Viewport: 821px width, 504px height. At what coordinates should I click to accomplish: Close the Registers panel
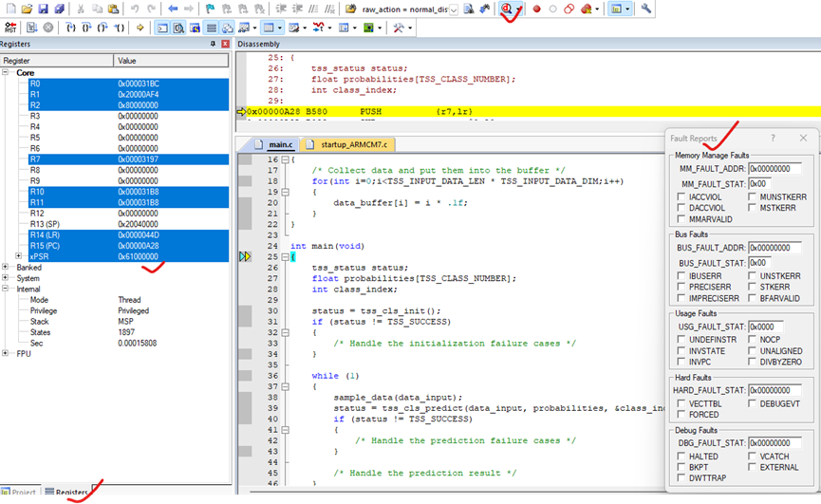tap(225, 44)
